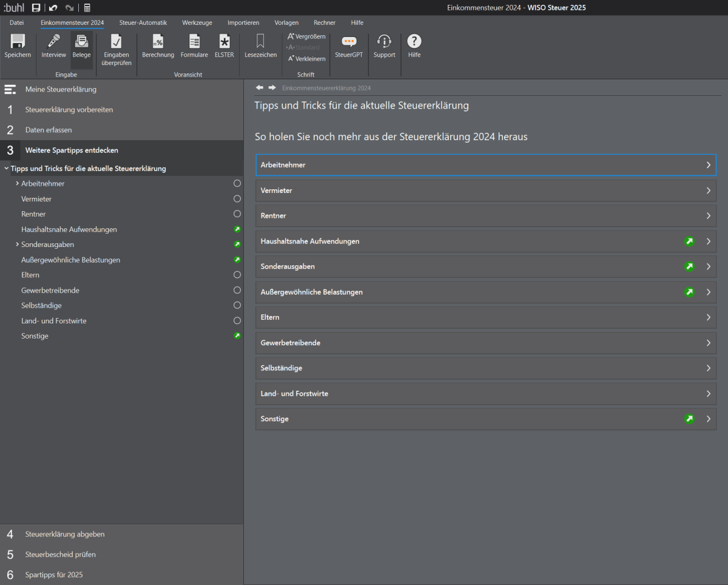Open Land- und Forstwirte main row
The width and height of the screenshot is (728, 585).
pos(486,394)
